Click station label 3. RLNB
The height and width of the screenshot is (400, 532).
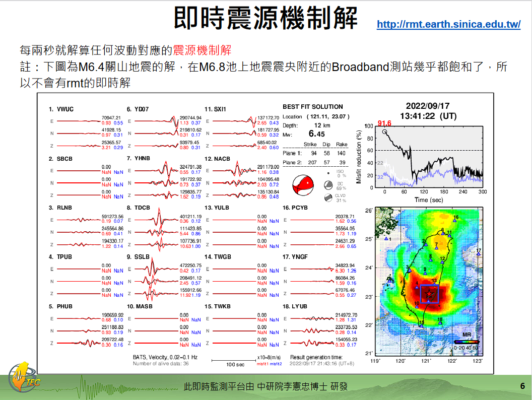(60, 208)
